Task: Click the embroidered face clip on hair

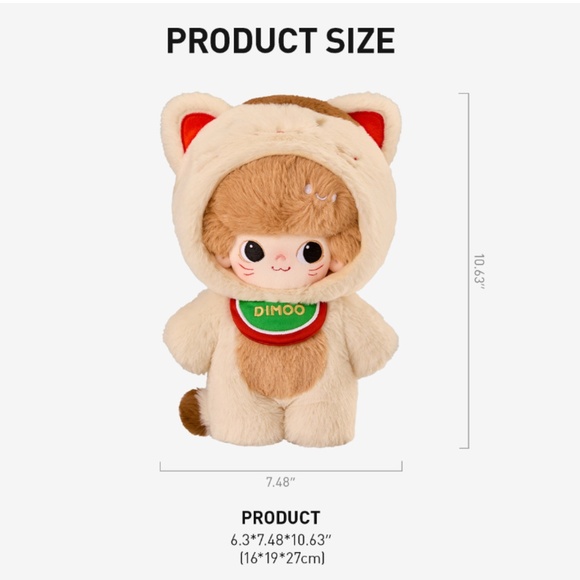Action: 320,194
